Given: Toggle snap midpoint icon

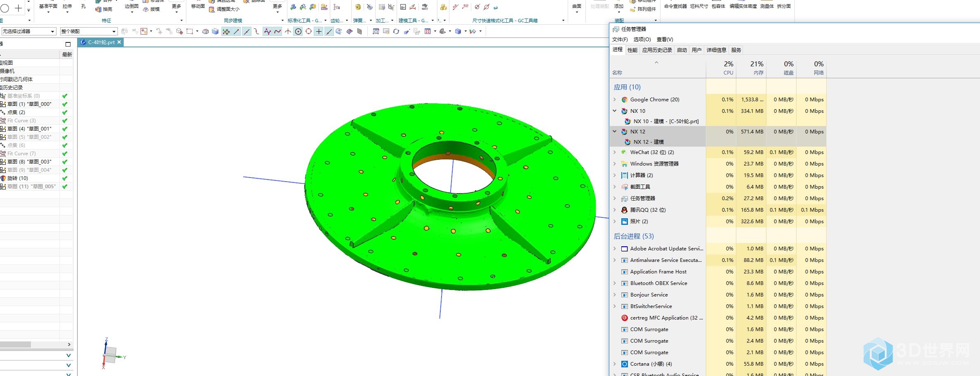Looking at the screenshot, I should coord(247,31).
